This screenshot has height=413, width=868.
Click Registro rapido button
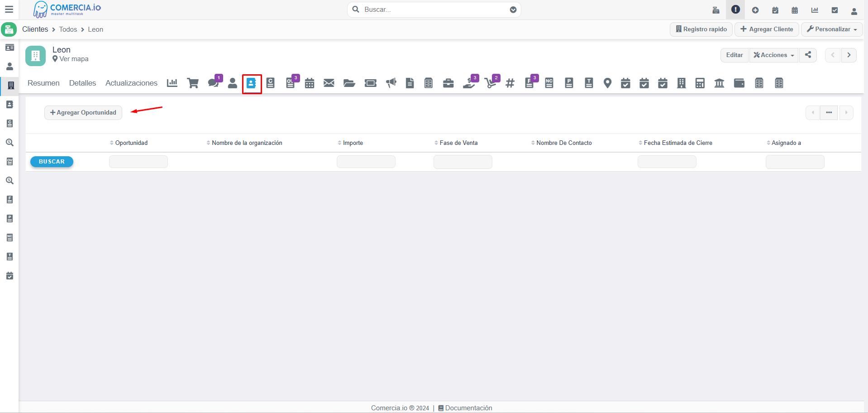(x=701, y=29)
